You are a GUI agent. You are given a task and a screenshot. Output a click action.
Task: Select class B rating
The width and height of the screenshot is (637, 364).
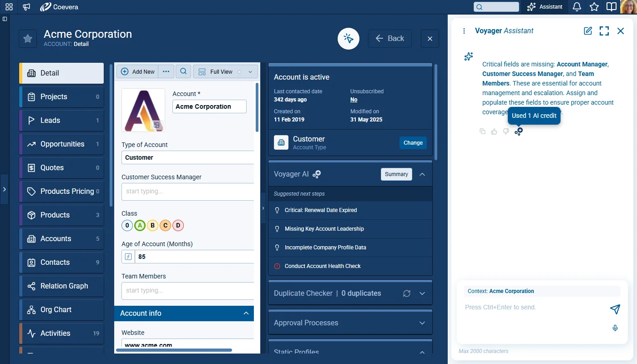pyautogui.click(x=153, y=225)
